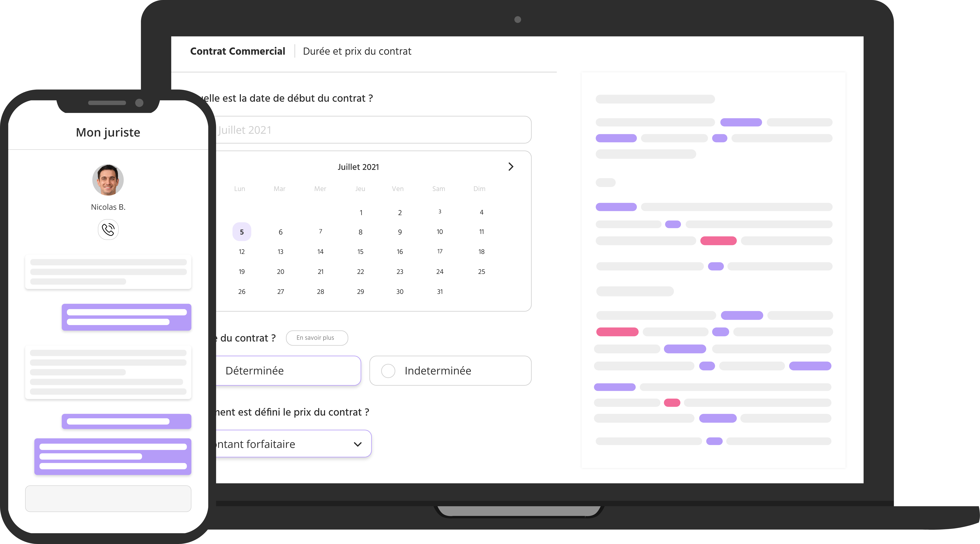Click the message input box on phone

click(108, 498)
